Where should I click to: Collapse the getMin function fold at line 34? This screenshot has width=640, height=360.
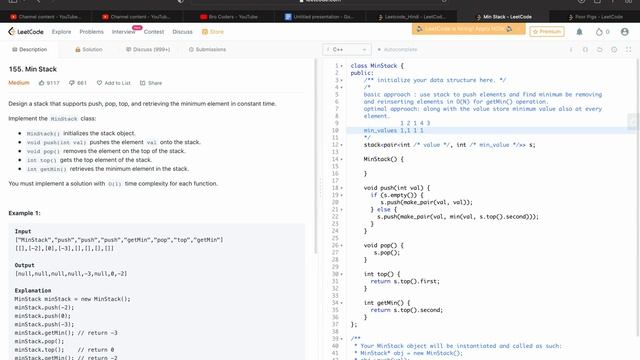[342, 303]
